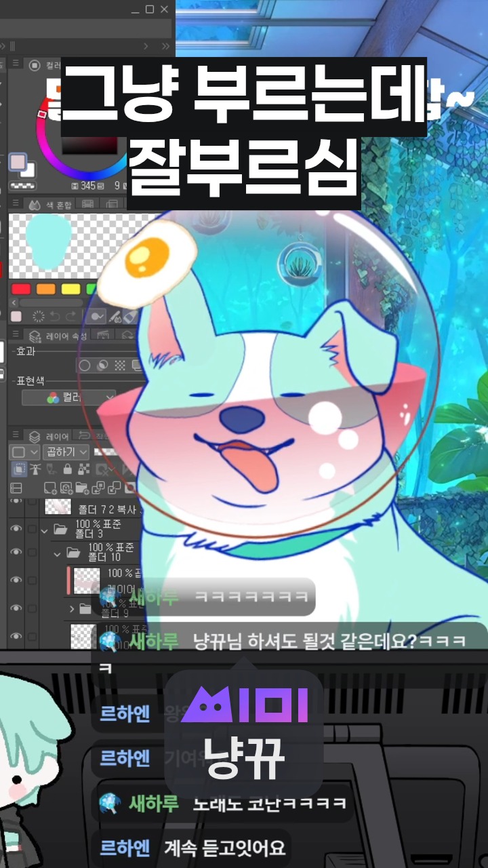
Task: Hide the 폴더 9 folder
Action: point(16,608)
